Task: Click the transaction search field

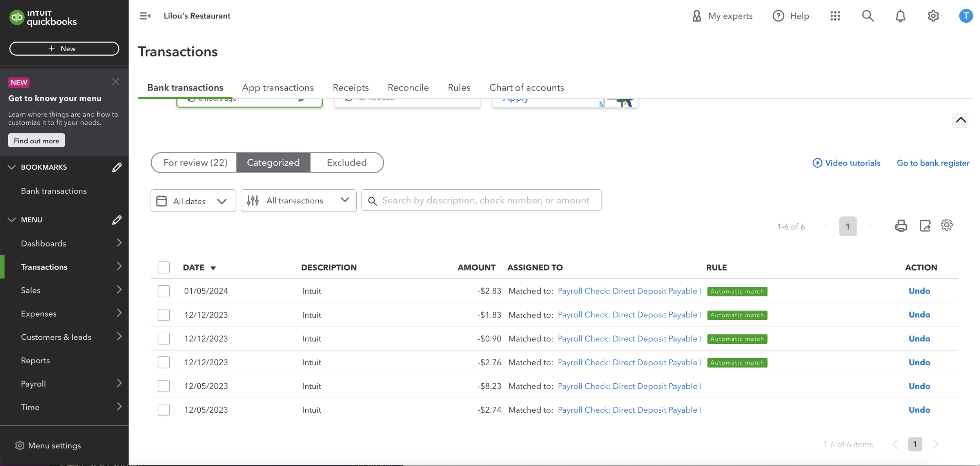Action: [481, 200]
